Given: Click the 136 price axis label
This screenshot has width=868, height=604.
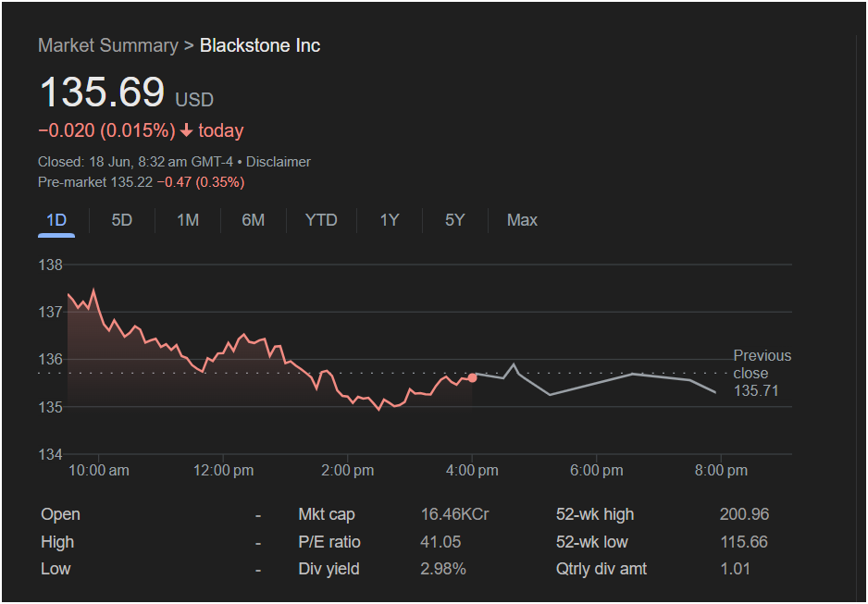Looking at the screenshot, I should [50, 360].
